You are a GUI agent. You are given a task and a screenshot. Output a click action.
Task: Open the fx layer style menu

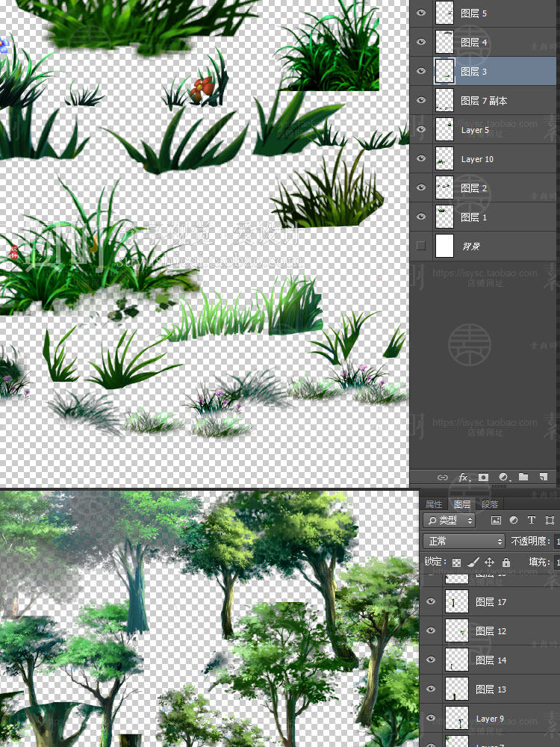[x=463, y=477]
